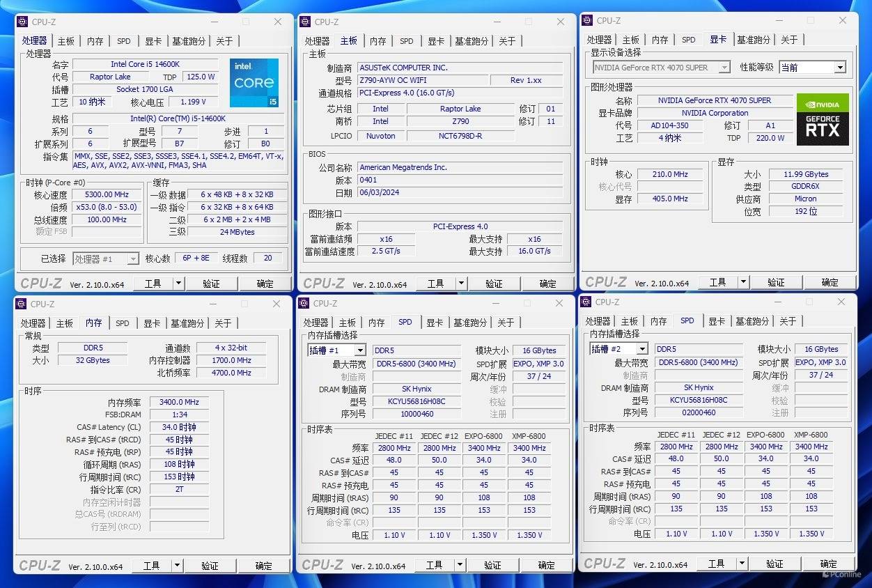Click the CPU-Z title icon in the 插槽 #2 SPD window
872x588 pixels.
click(x=586, y=302)
